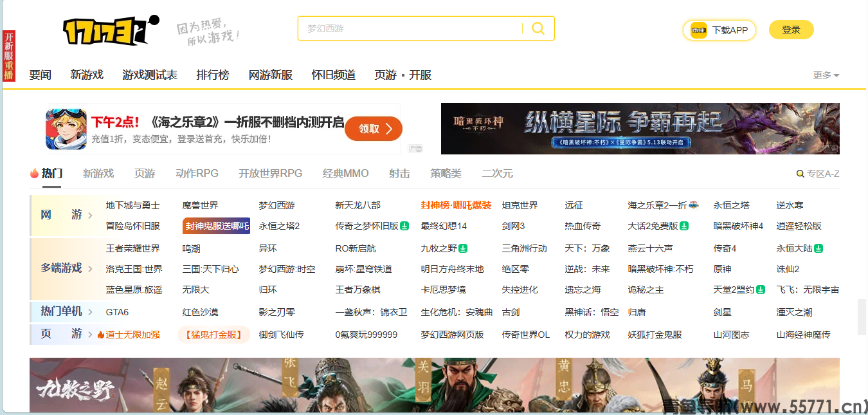Click the app icon in 下载APP button
This screenshot has height=415, width=868.
click(x=699, y=30)
